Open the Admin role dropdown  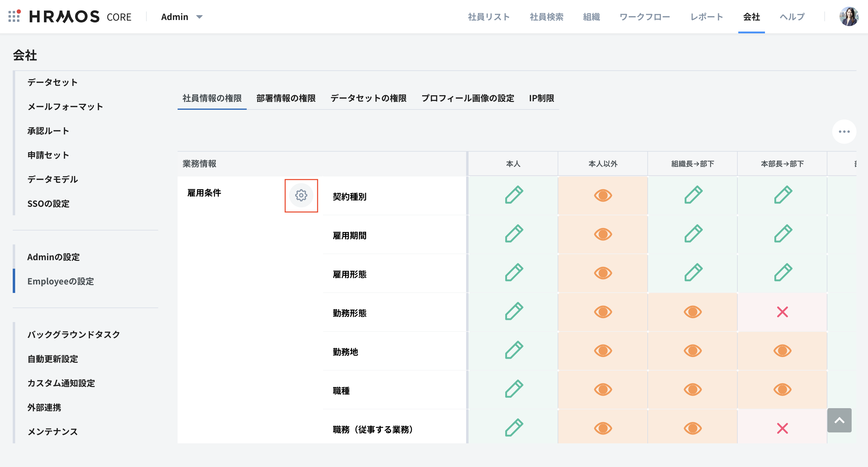[x=182, y=17]
